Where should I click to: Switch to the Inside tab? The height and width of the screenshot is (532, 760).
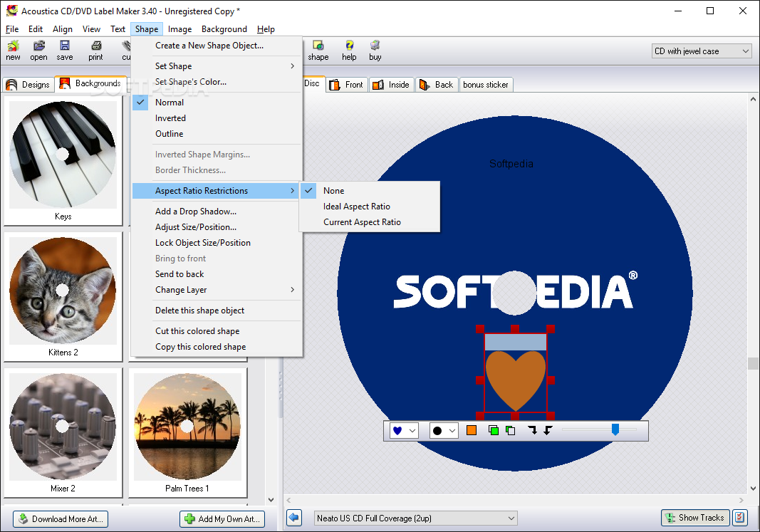click(x=391, y=85)
